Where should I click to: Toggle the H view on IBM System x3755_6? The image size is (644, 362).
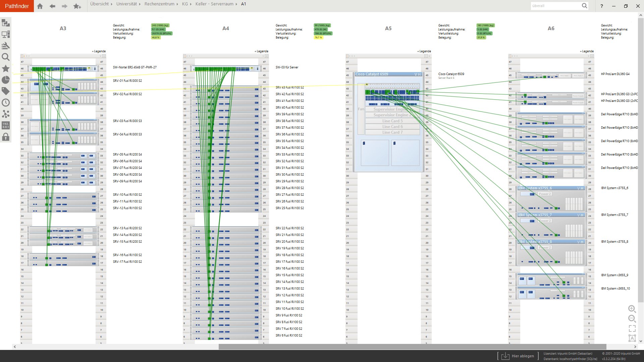(x=583, y=188)
